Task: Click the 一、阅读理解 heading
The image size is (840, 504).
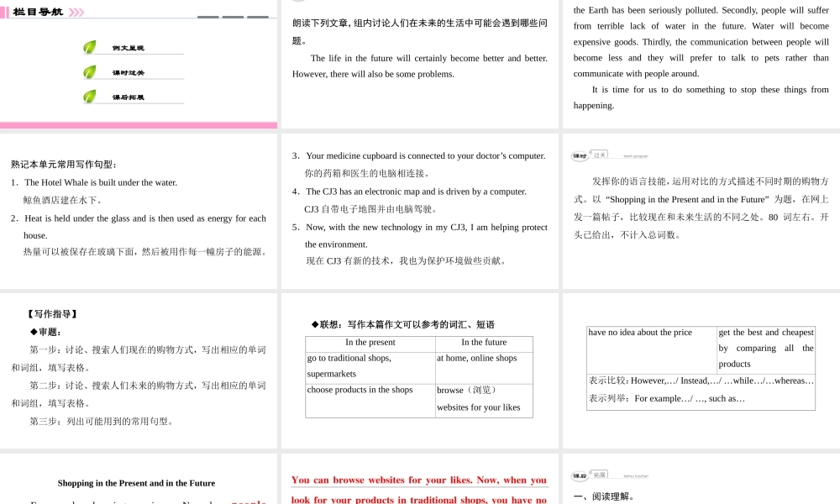Action: coord(604,496)
